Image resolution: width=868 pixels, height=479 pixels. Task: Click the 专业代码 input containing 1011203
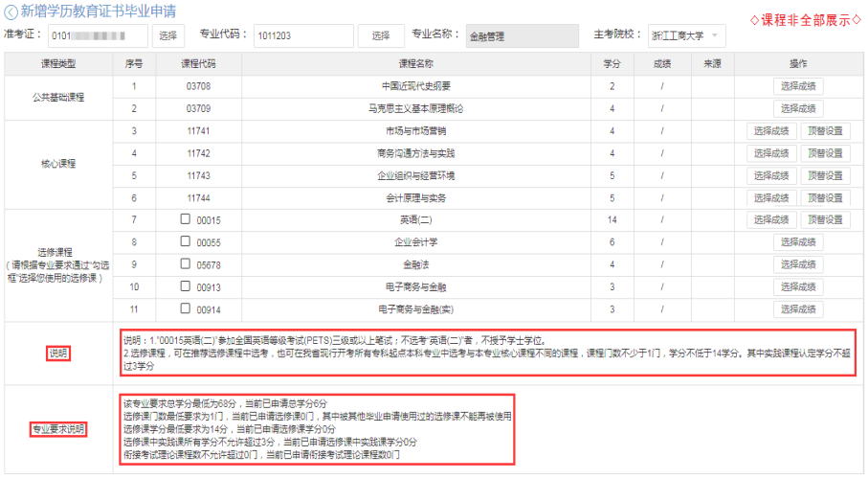[303, 35]
